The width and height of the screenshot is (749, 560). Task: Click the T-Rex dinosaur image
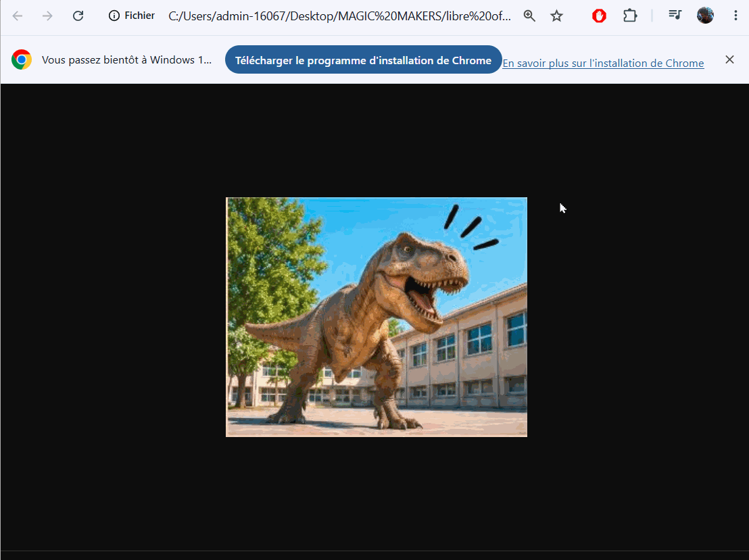pos(377,317)
